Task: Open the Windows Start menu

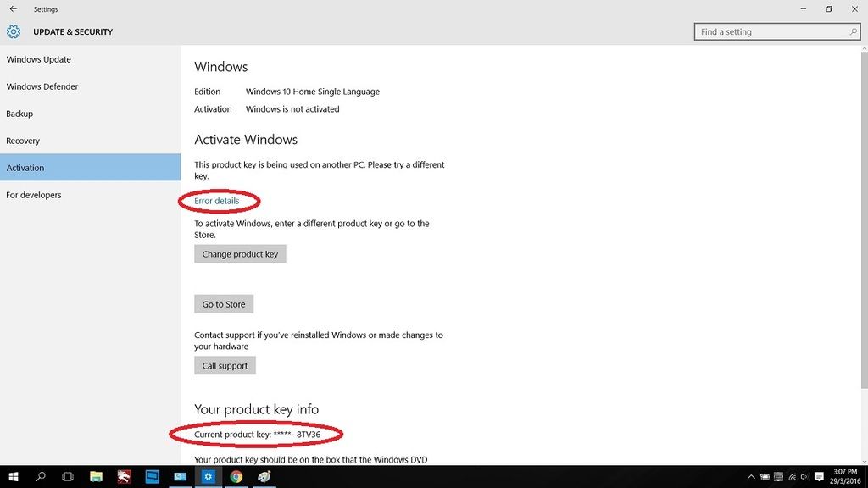Action: tap(14, 477)
